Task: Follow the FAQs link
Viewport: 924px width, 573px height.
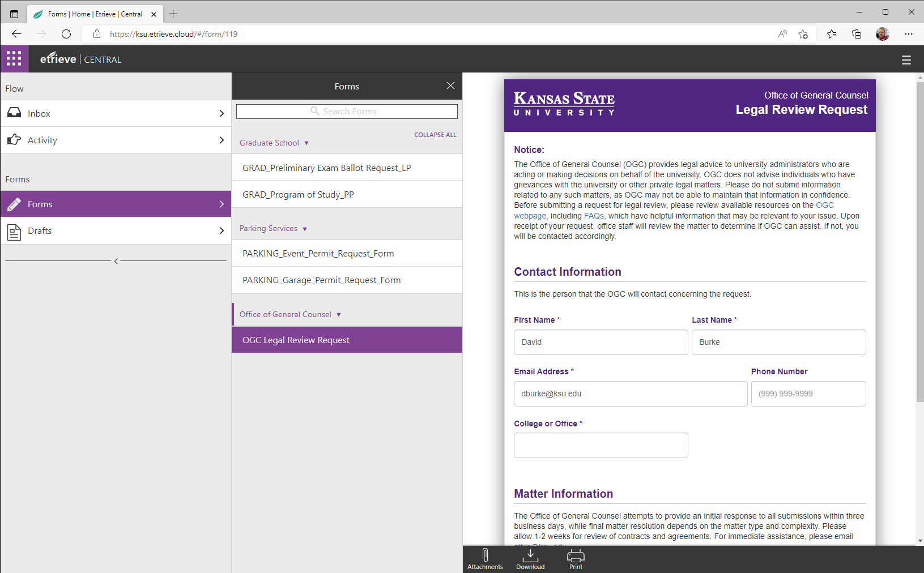Action: click(594, 216)
